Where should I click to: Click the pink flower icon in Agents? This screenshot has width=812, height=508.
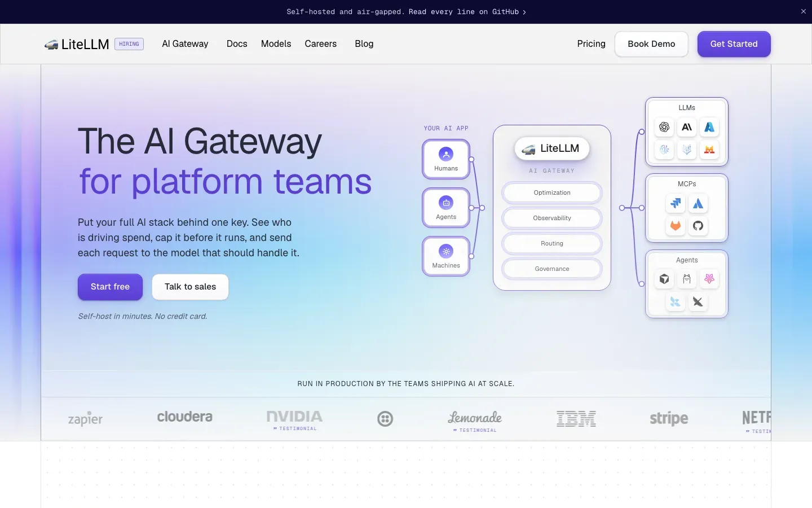(x=709, y=279)
